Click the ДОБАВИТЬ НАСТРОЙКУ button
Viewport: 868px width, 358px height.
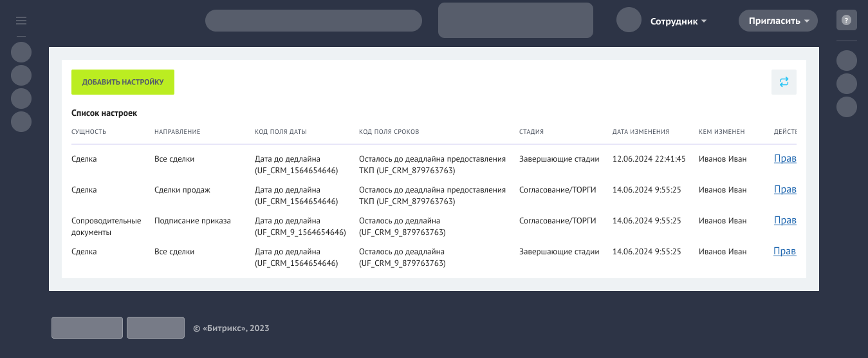122,82
